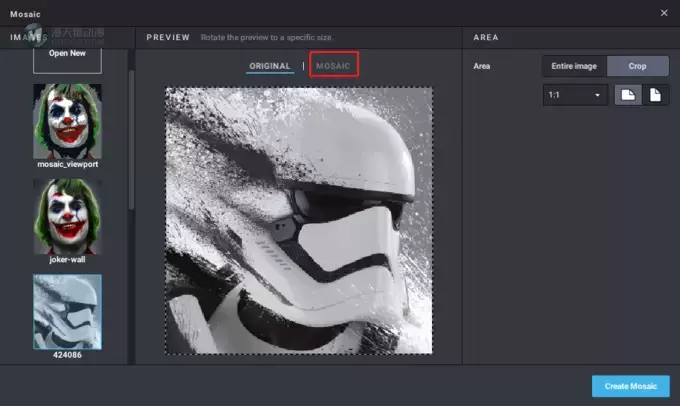Click the Open New button
Screen dimensions: 680x406
tap(67, 60)
